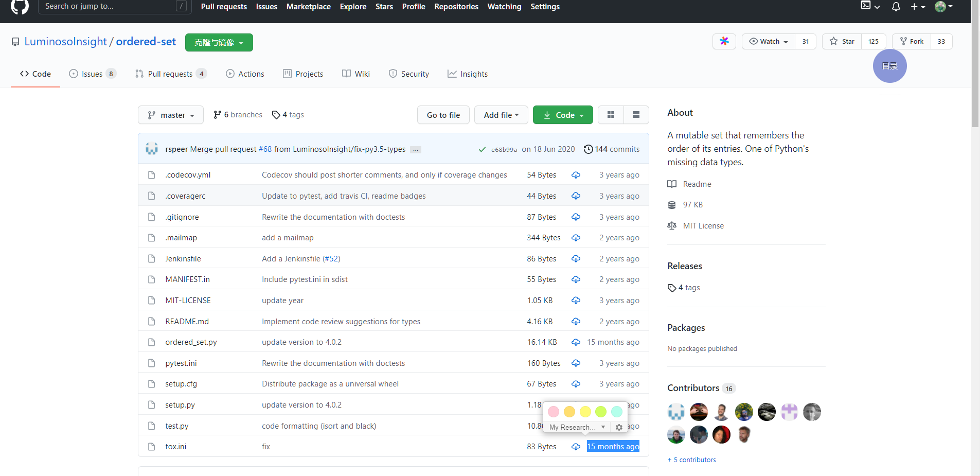Click the commit history clock icon
The height and width of the screenshot is (476, 980).
(588, 149)
